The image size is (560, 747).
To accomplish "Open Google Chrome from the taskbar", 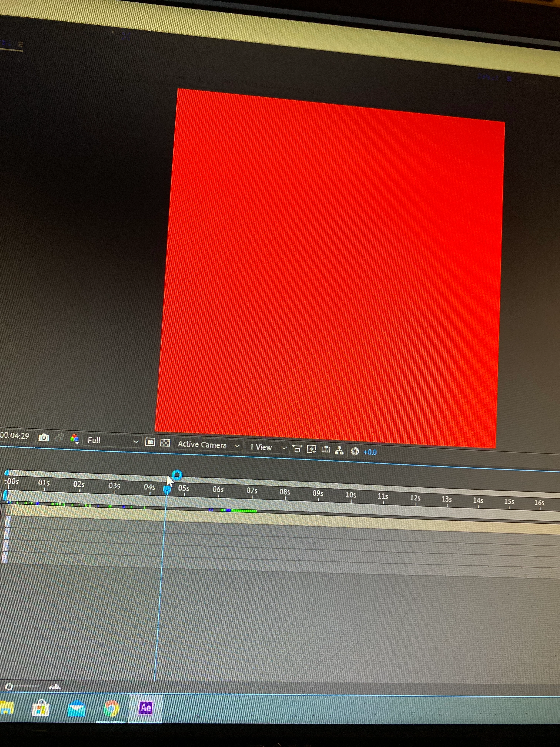I will point(111,708).
